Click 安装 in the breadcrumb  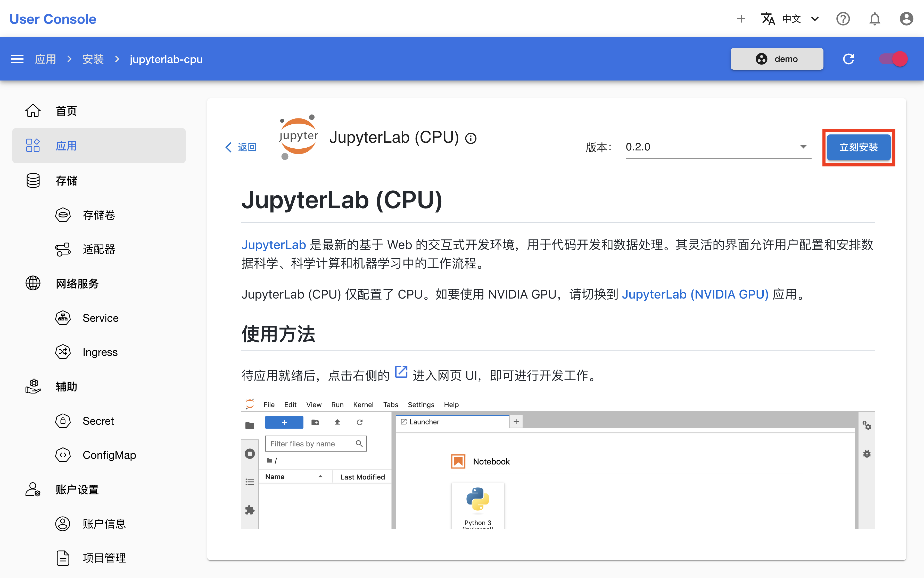point(93,59)
